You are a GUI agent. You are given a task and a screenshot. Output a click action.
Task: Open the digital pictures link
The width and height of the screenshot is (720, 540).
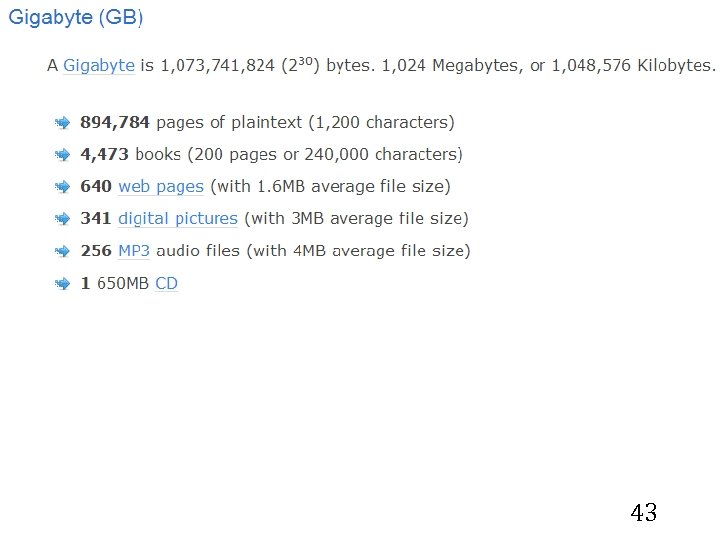178,219
